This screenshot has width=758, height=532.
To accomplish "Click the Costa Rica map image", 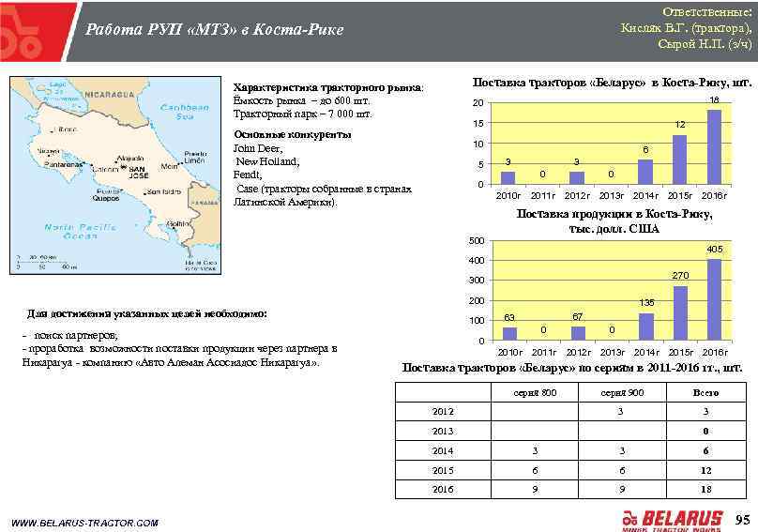I will (115, 175).
